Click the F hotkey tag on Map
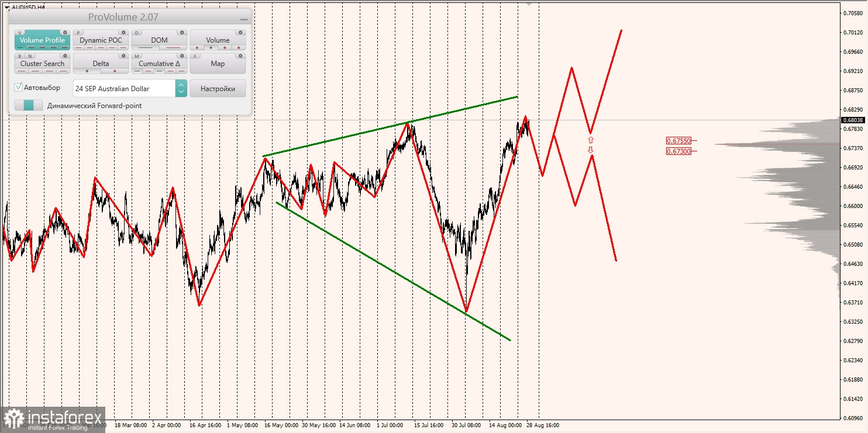Screen dimensions: 868x433 click(x=195, y=56)
